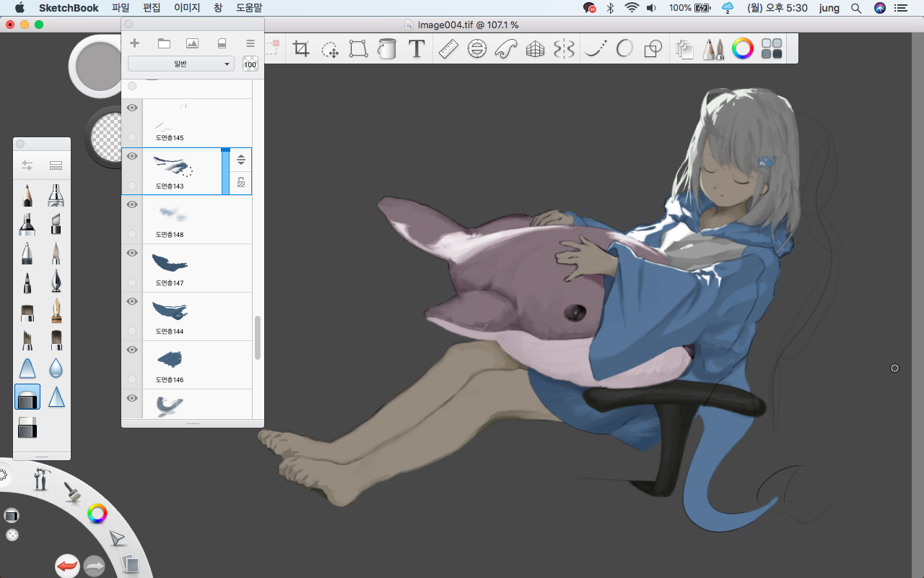This screenshot has width=924, height=578.
Task: Pick the Pencil brush in palette
Action: 27,195
